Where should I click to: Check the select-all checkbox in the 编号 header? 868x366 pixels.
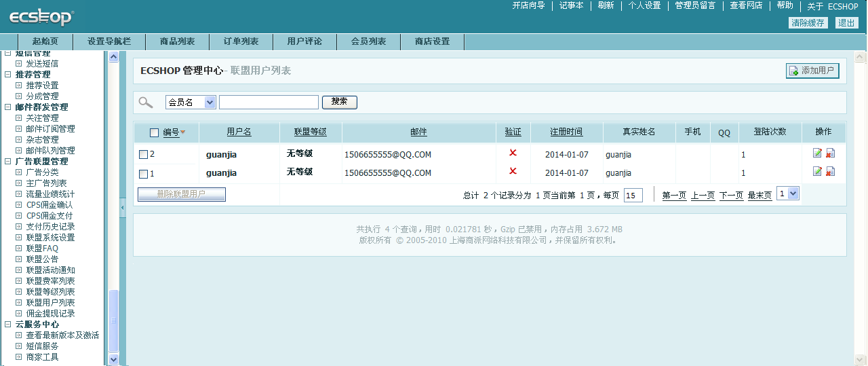pyautogui.click(x=154, y=133)
